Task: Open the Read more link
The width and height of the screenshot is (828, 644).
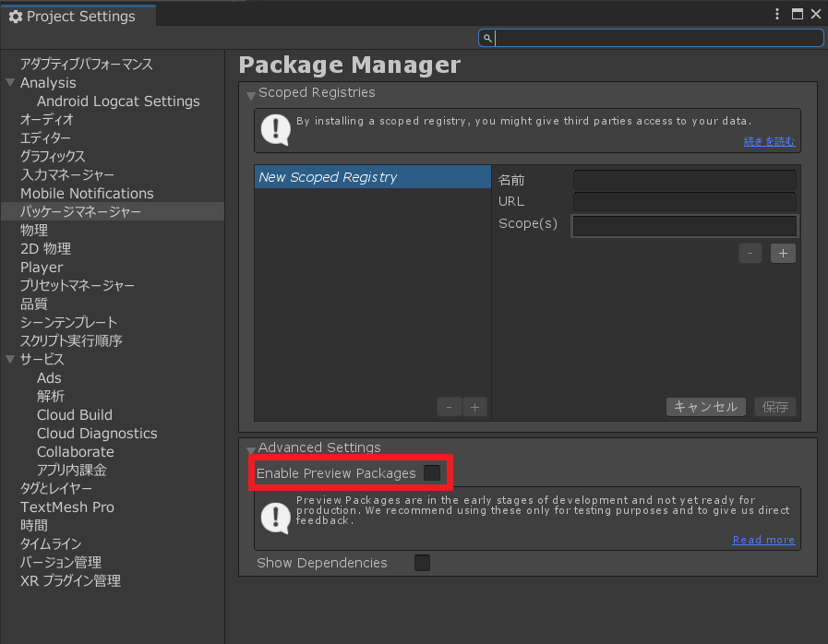Action: pyautogui.click(x=763, y=540)
